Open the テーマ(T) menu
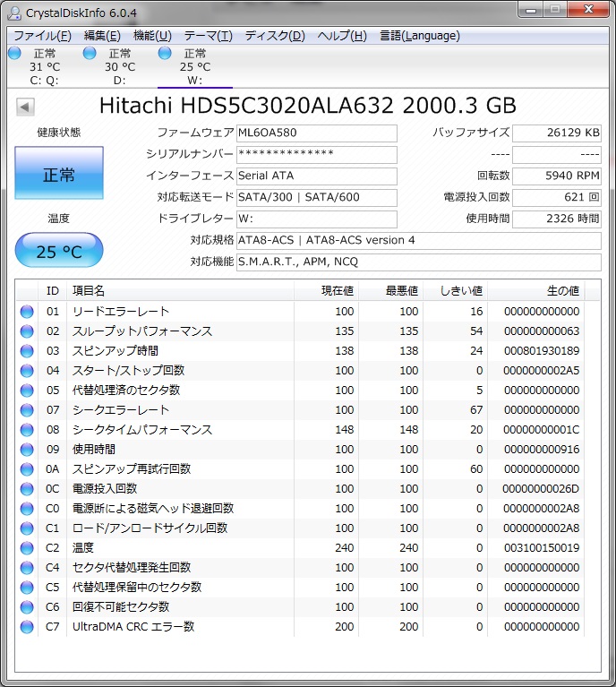 tap(208, 36)
